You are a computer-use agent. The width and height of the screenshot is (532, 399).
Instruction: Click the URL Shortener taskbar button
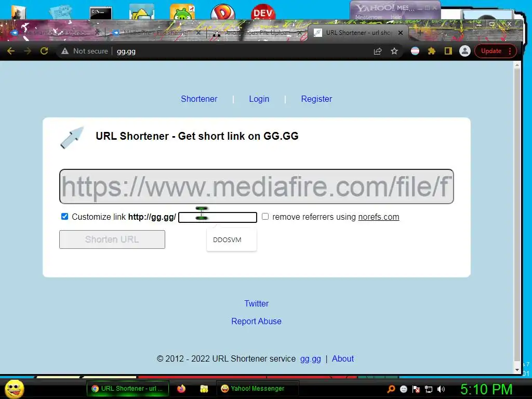coord(128,389)
